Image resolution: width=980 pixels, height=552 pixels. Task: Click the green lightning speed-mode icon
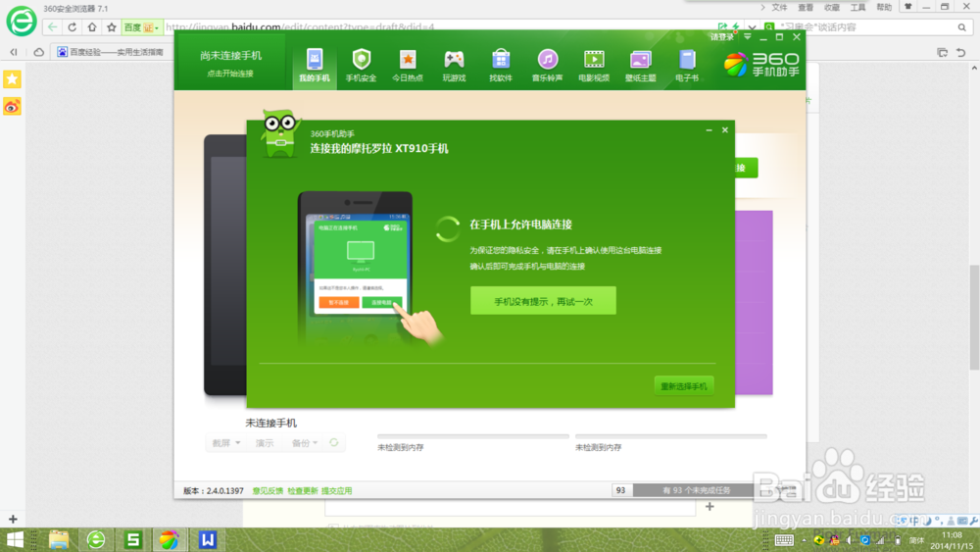point(736,26)
